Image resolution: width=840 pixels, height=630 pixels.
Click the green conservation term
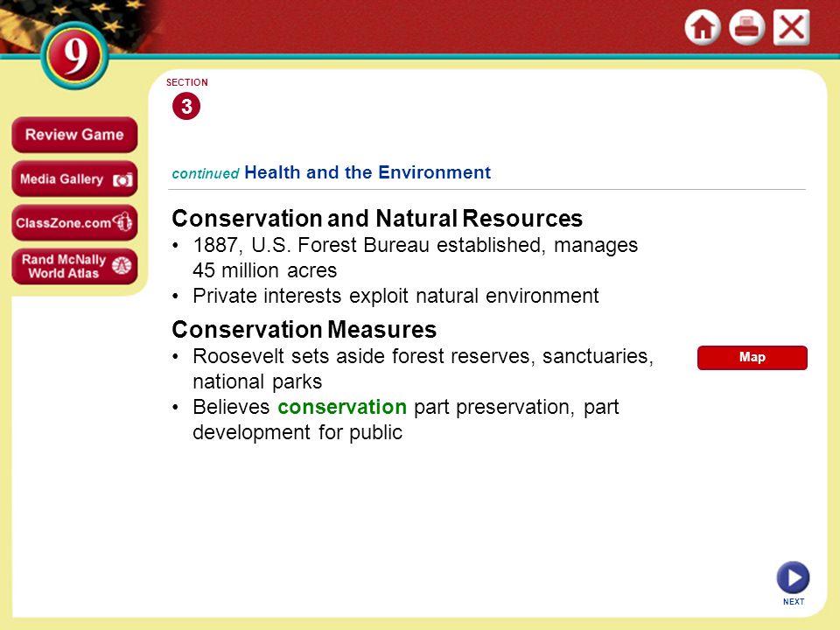(342, 407)
